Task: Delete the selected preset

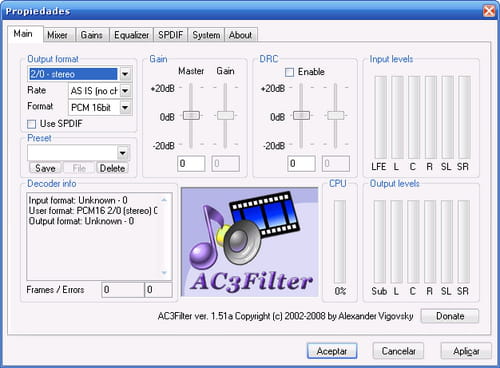Action: [112, 168]
